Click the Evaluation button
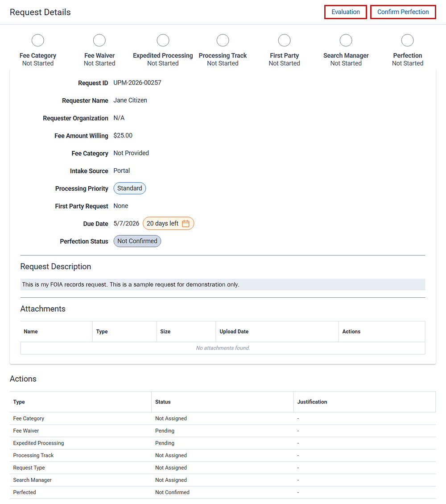The image size is (446, 504). click(x=345, y=12)
